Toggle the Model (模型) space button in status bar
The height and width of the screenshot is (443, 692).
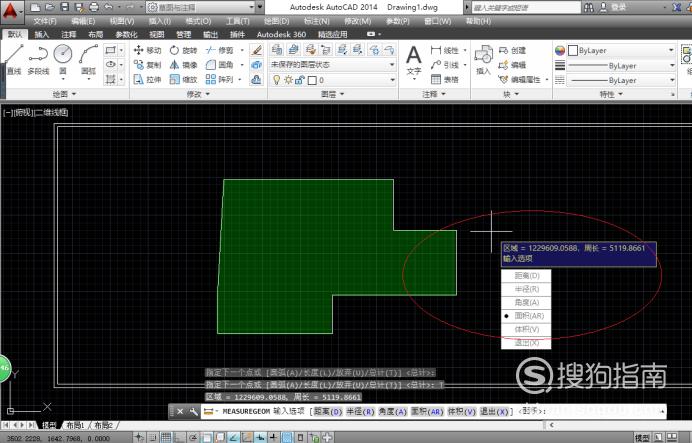[642, 438]
